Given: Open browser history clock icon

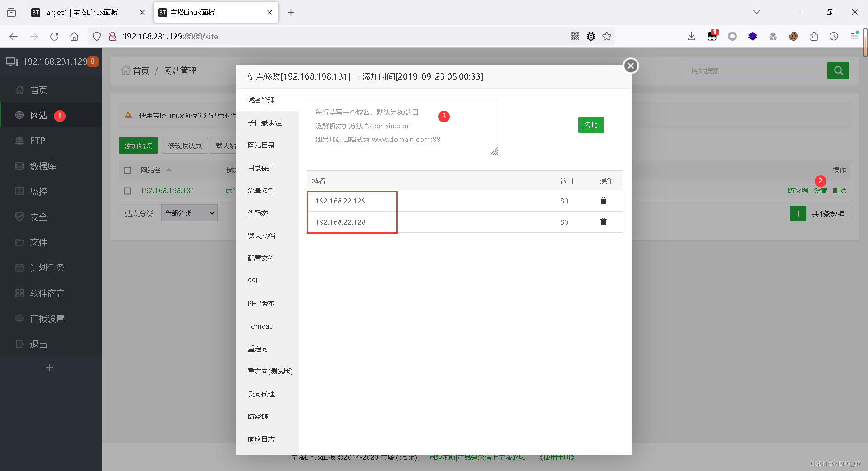Looking at the screenshot, I should pyautogui.click(x=834, y=37).
